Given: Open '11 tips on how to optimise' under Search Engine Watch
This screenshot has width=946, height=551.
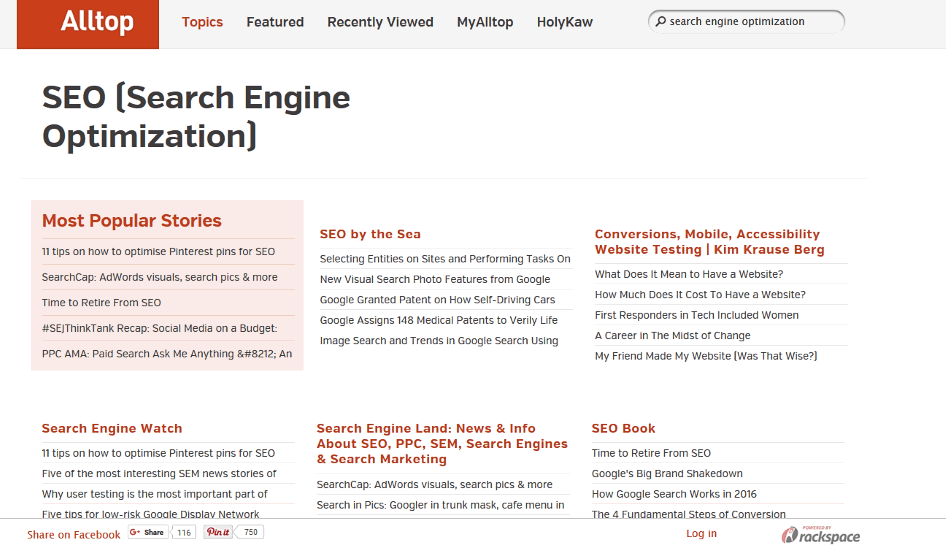Looking at the screenshot, I should [x=158, y=453].
